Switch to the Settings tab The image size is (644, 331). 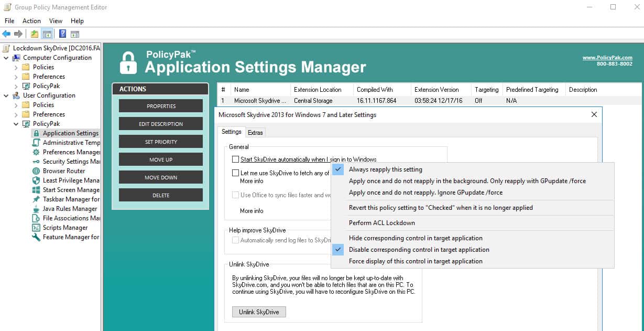click(x=231, y=132)
